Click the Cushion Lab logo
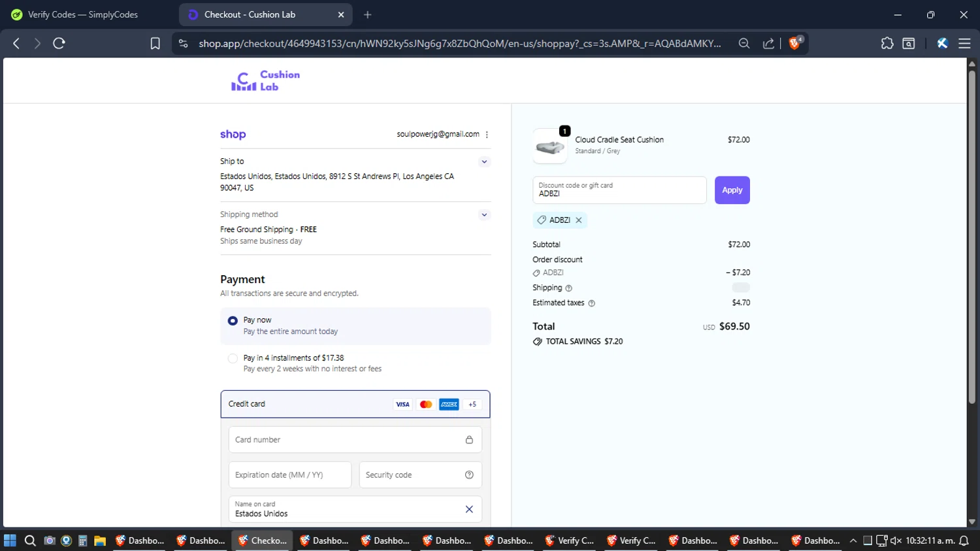The height and width of the screenshot is (551, 980). pos(265,81)
